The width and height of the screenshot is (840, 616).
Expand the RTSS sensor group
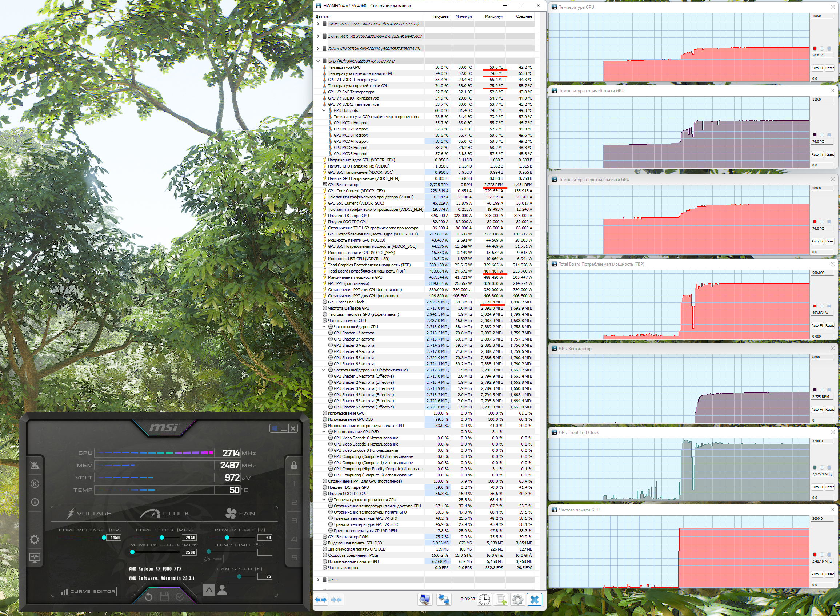(x=318, y=580)
